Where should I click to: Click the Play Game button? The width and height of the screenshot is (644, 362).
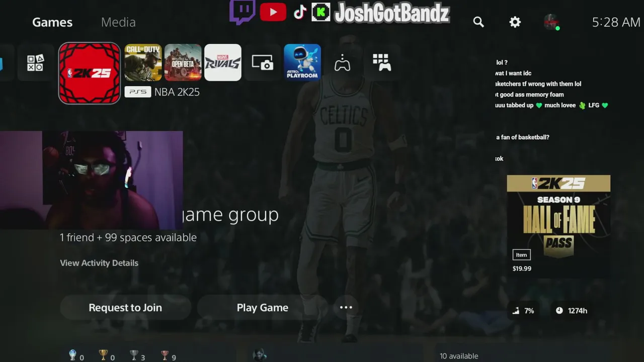[x=263, y=308]
